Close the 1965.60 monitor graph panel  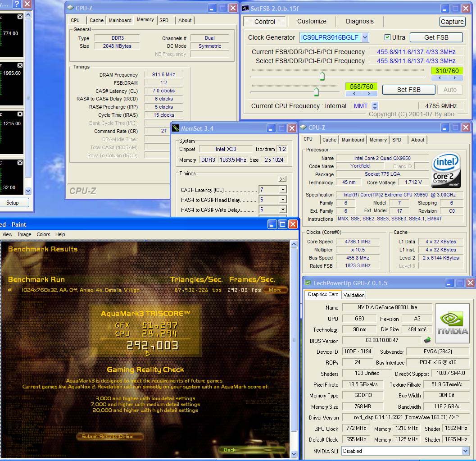tap(20, 65)
